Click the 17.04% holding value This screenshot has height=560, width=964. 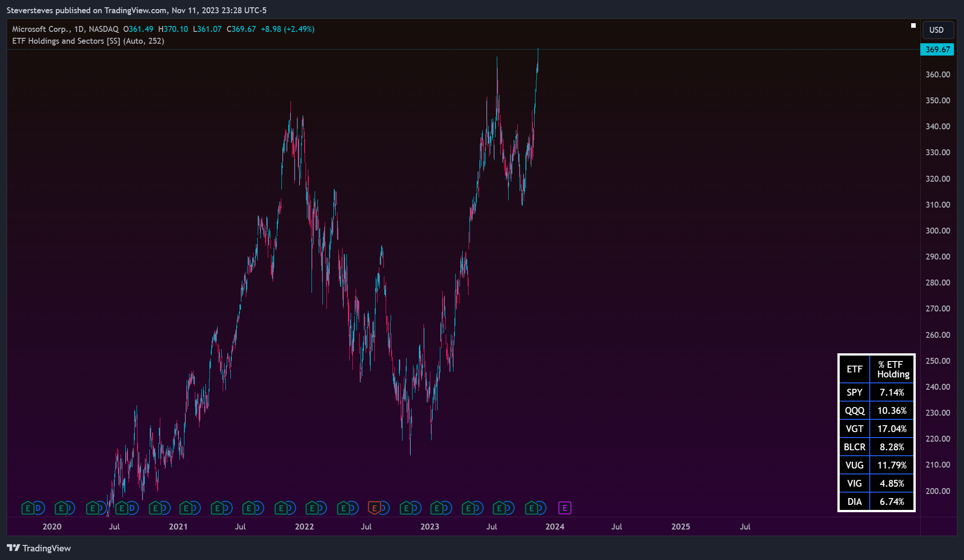pos(892,429)
